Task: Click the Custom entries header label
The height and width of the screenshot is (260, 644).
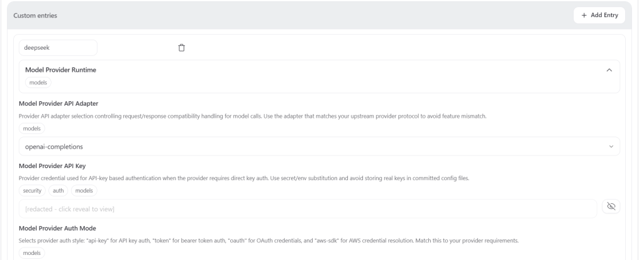Action: click(x=35, y=16)
